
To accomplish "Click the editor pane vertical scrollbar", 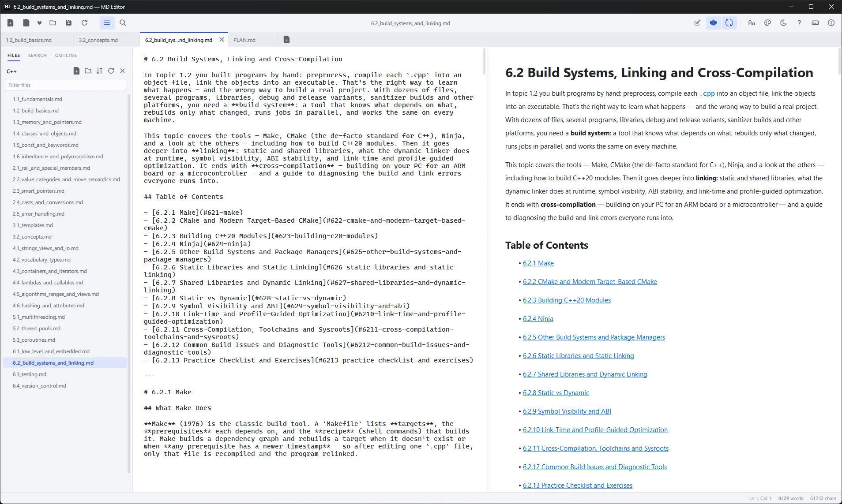I will pos(484,62).
